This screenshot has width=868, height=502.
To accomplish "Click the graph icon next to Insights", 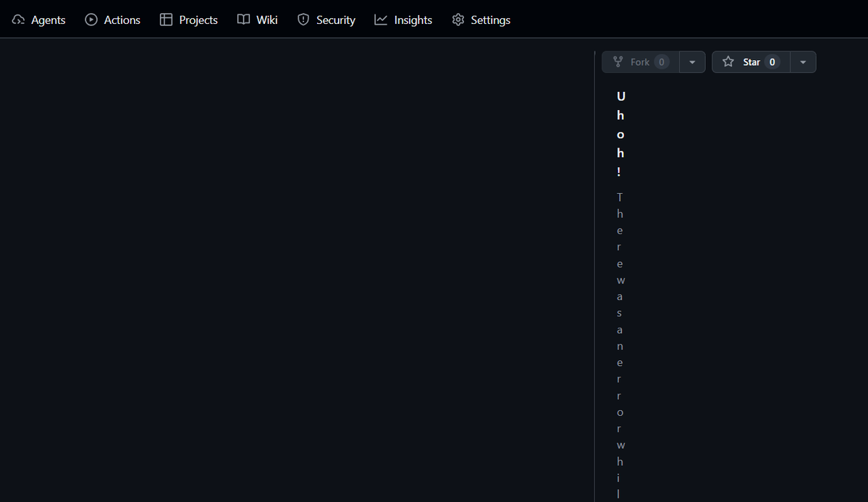I will 381,20.
